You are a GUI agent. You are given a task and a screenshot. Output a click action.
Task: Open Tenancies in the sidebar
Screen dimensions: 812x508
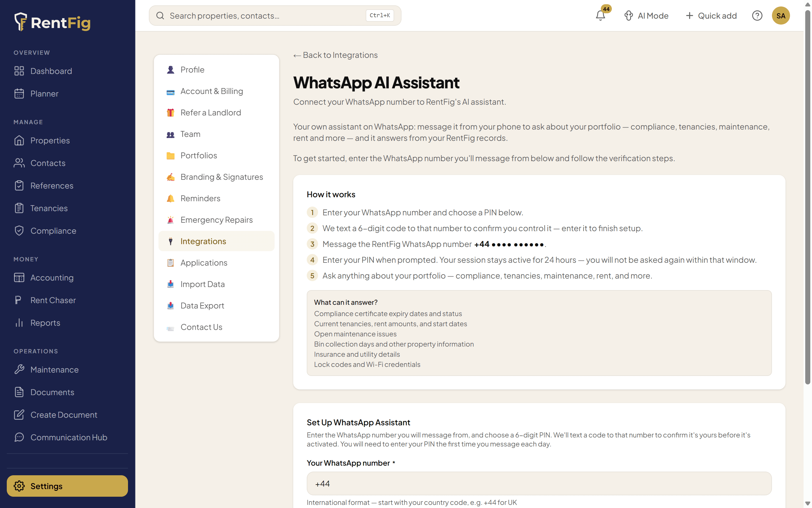pos(67,208)
